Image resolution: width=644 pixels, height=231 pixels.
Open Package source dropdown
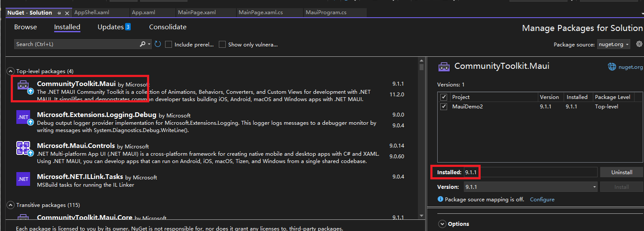pyautogui.click(x=613, y=44)
